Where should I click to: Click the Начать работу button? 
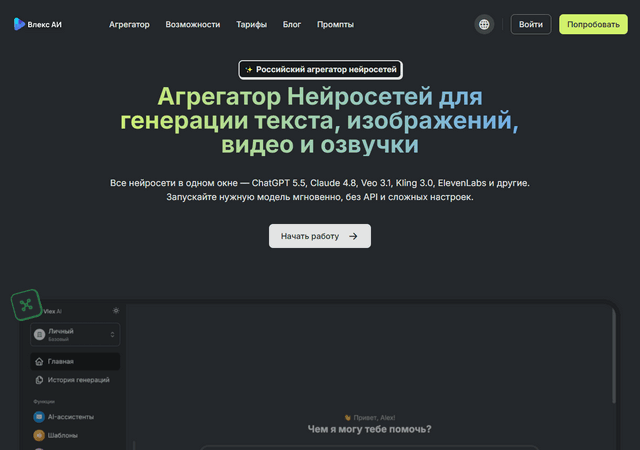[x=320, y=236]
